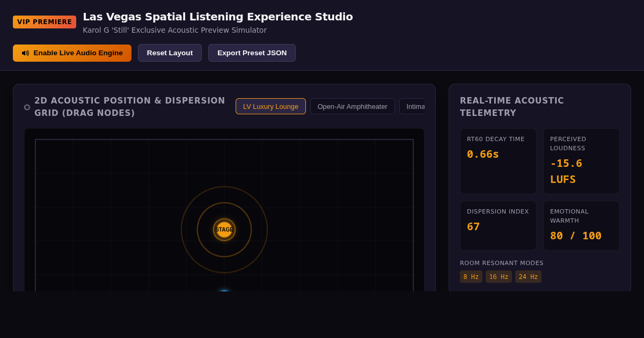Click the Enable Live Audio Engine button

(x=72, y=53)
